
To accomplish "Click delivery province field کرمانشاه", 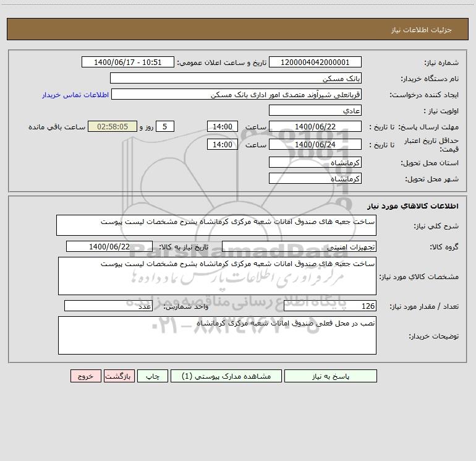I will [315, 162].
